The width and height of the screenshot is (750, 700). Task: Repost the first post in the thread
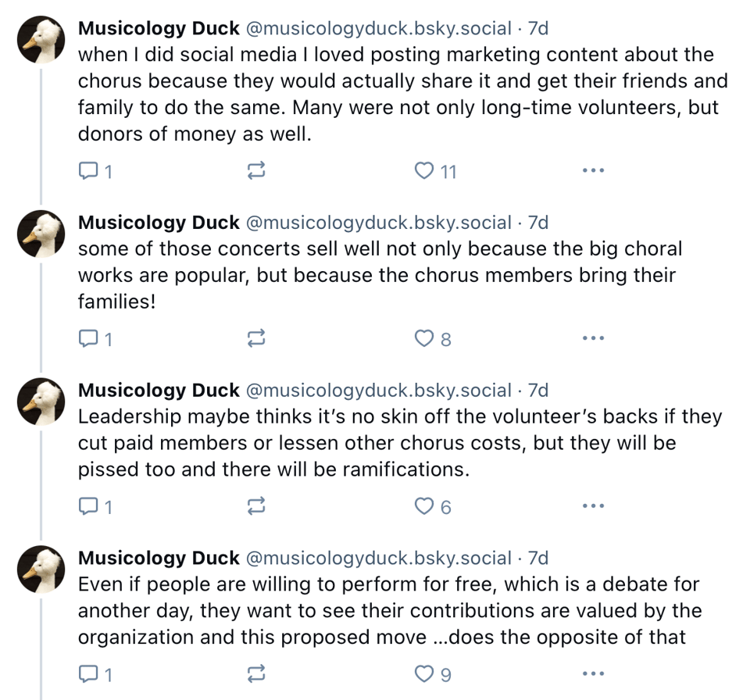[x=256, y=170]
